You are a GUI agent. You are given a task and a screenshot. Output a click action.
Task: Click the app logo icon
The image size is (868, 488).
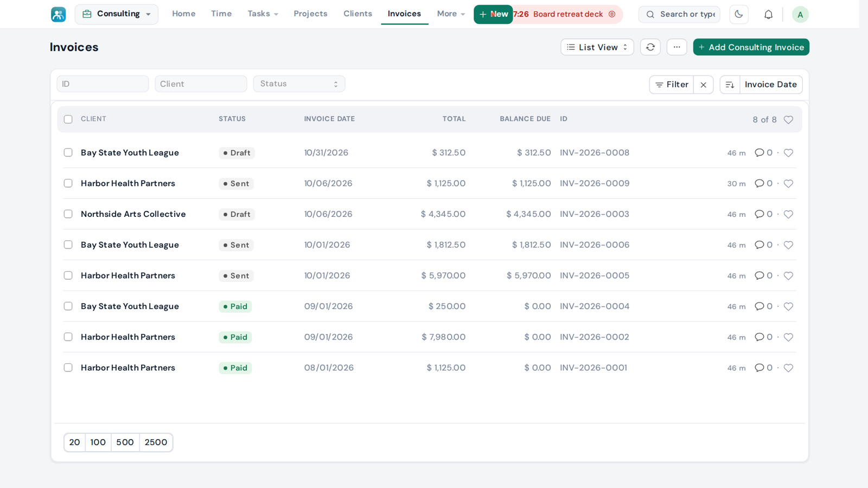(58, 14)
